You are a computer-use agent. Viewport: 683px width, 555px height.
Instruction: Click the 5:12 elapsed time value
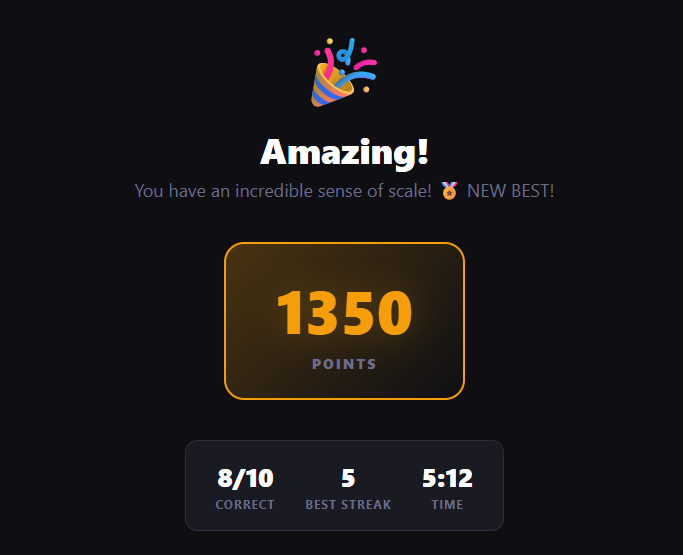[x=447, y=478]
